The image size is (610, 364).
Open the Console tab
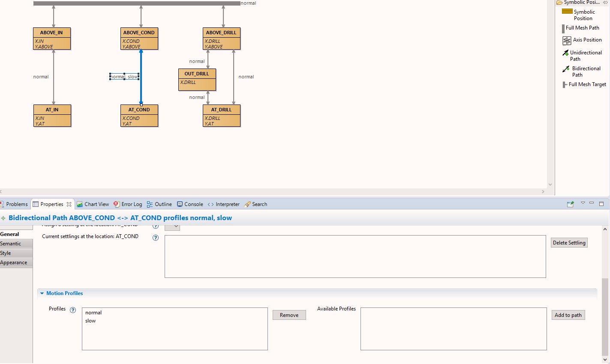click(x=190, y=204)
